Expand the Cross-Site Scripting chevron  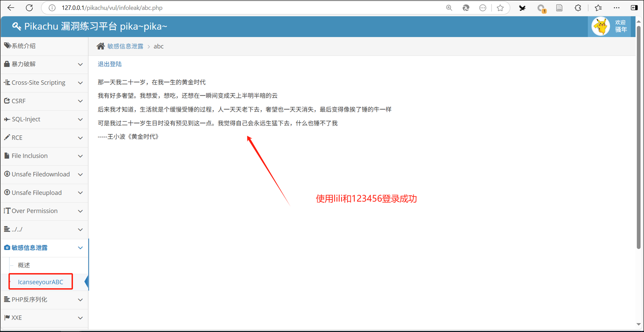(80, 83)
